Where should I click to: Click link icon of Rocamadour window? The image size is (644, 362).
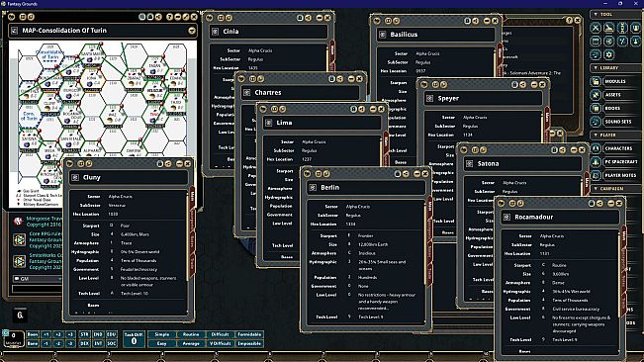click(506, 218)
